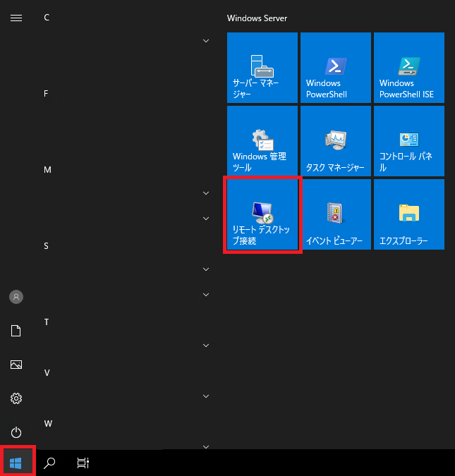Start リモート デスクトップ接続 from its tile
455x476 pixels.
tap(262, 214)
